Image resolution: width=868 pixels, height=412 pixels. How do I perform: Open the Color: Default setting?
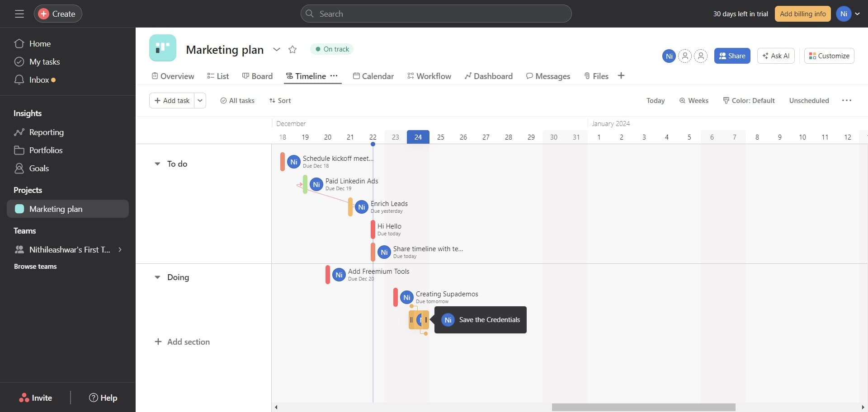(749, 100)
